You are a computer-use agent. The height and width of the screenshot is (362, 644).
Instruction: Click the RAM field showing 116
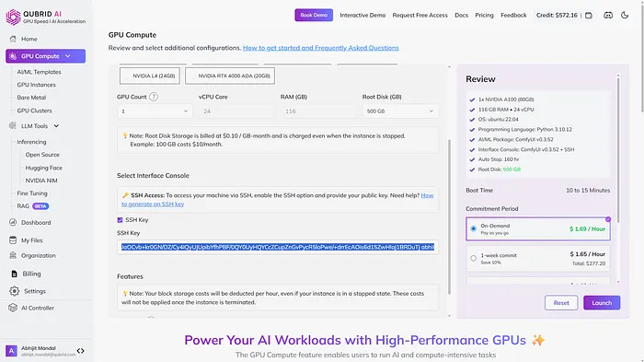click(318, 111)
